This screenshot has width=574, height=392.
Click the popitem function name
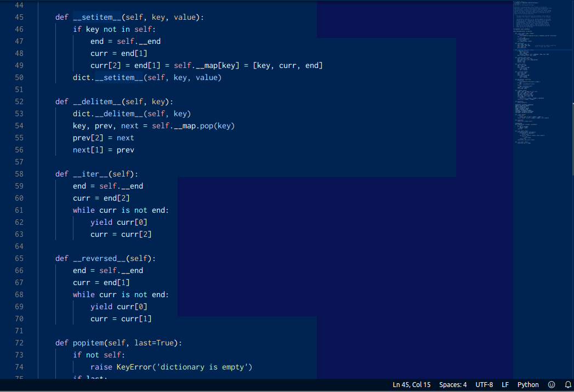(88, 343)
